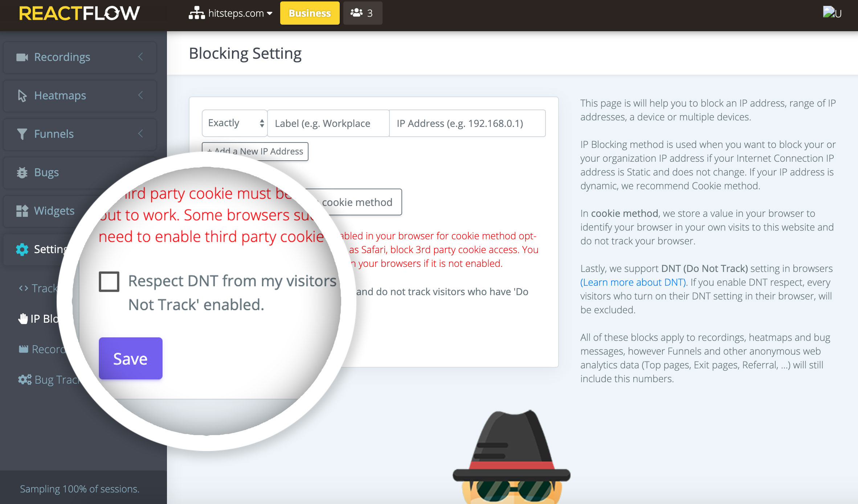
Task: Click the Blocking Setting page heading
Action: [x=245, y=53]
